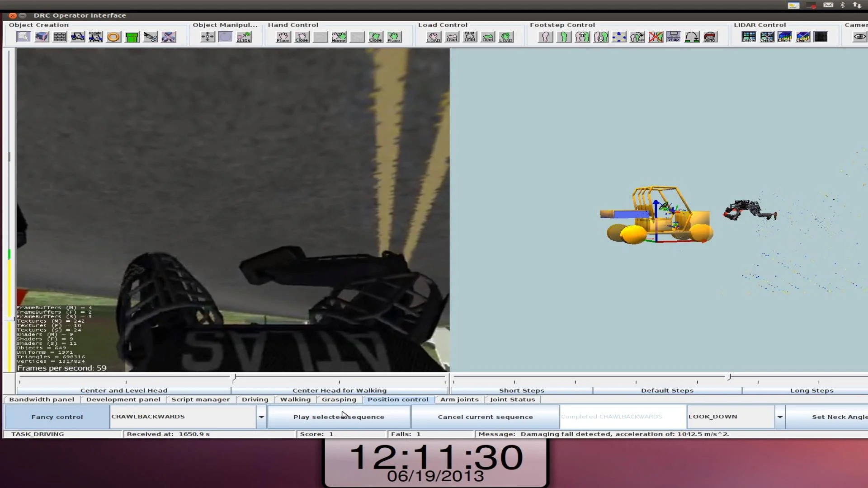Toggle footstep Snap icon
The image size is (868, 488).
pos(674,37)
